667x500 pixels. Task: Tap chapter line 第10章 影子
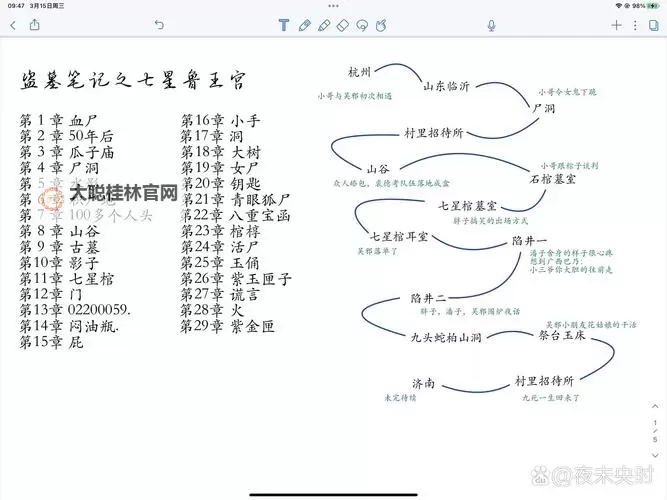click(x=59, y=263)
